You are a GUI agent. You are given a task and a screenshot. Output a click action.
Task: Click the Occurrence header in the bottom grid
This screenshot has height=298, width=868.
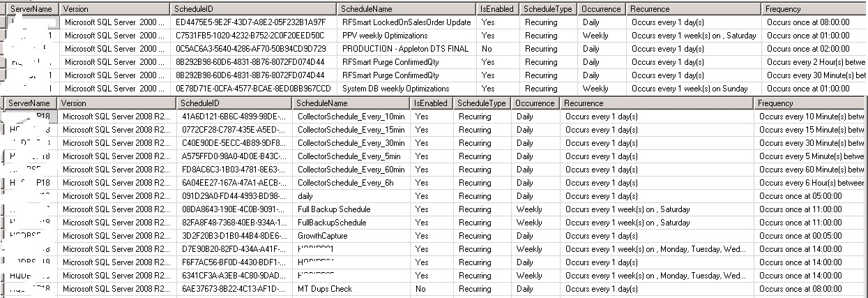tap(535, 103)
